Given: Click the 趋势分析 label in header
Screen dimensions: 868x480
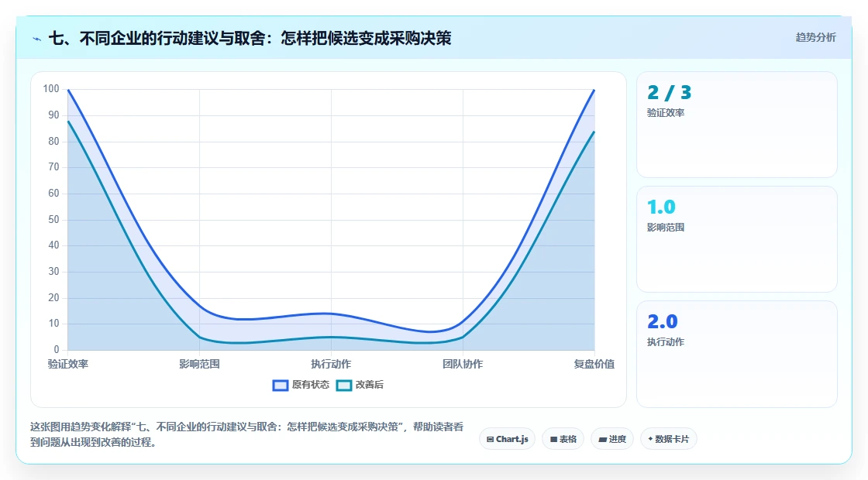Looking at the screenshot, I should click(815, 38).
